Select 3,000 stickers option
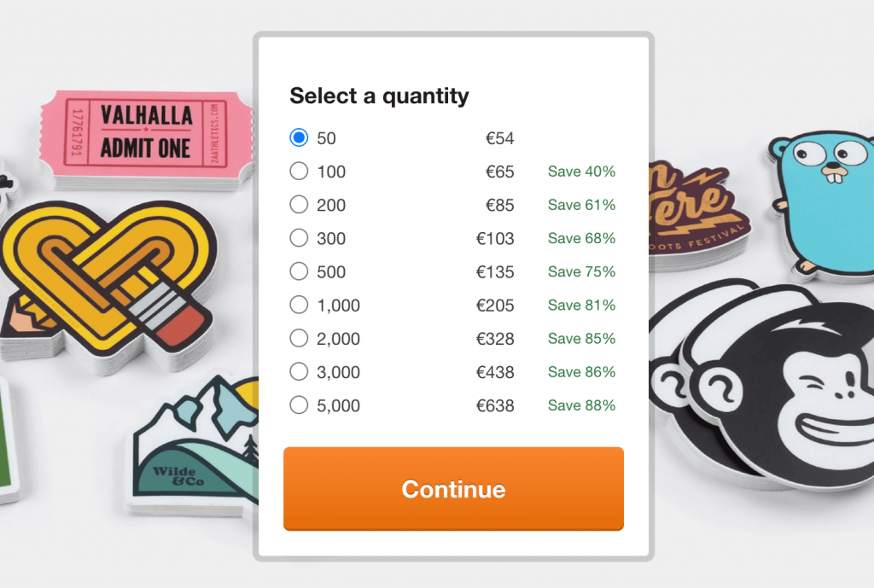 click(299, 370)
